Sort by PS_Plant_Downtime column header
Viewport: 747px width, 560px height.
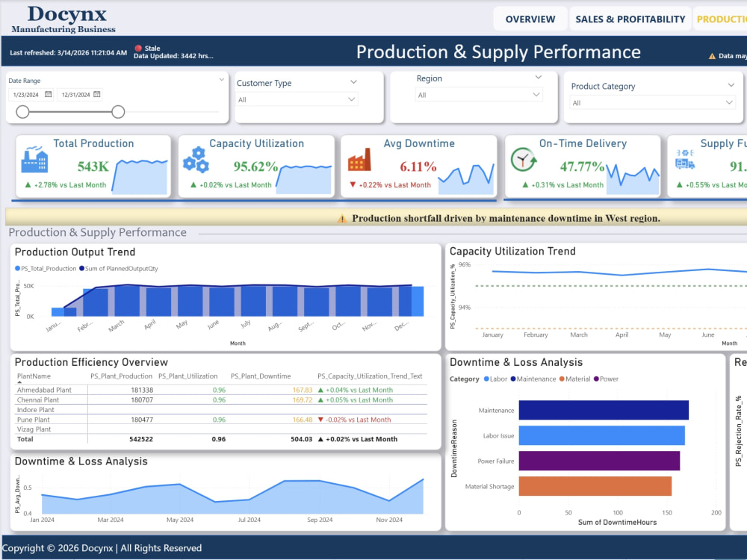click(261, 376)
